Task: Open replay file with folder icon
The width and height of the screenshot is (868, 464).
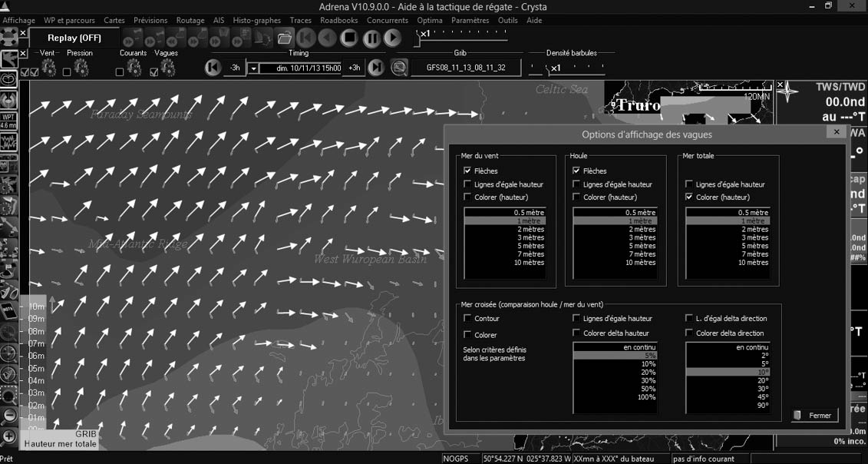Action: pyautogui.click(x=285, y=38)
